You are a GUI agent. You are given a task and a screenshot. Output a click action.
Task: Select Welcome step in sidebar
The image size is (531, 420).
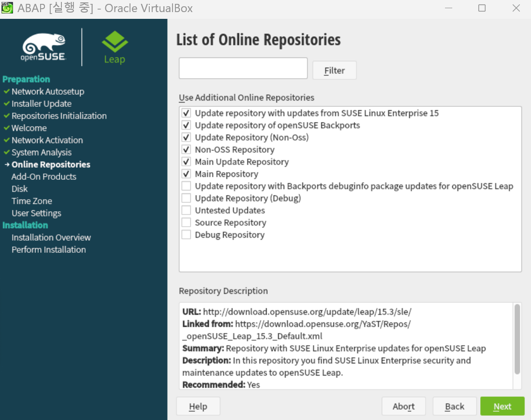click(29, 128)
